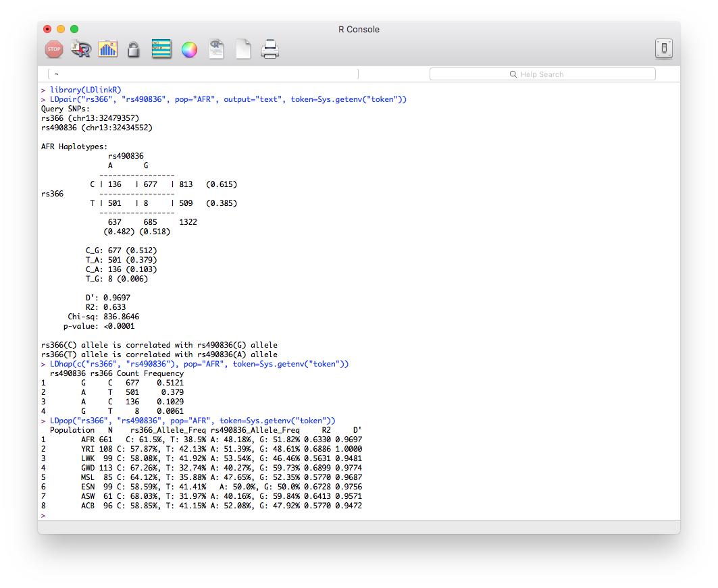This screenshot has height=588, width=718.
Task: Click the padlock authentication icon
Action: pyautogui.click(x=133, y=49)
